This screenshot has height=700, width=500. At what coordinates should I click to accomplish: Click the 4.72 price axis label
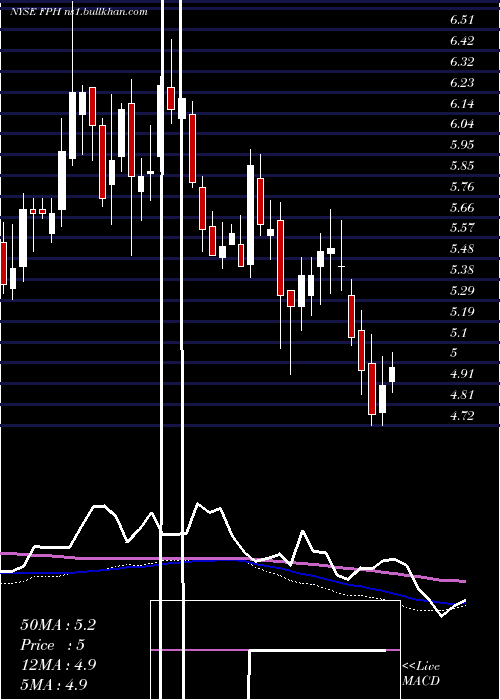(462, 416)
